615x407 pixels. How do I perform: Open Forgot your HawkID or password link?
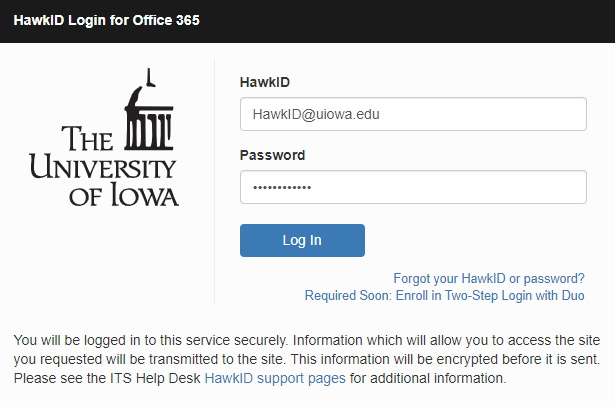489,278
